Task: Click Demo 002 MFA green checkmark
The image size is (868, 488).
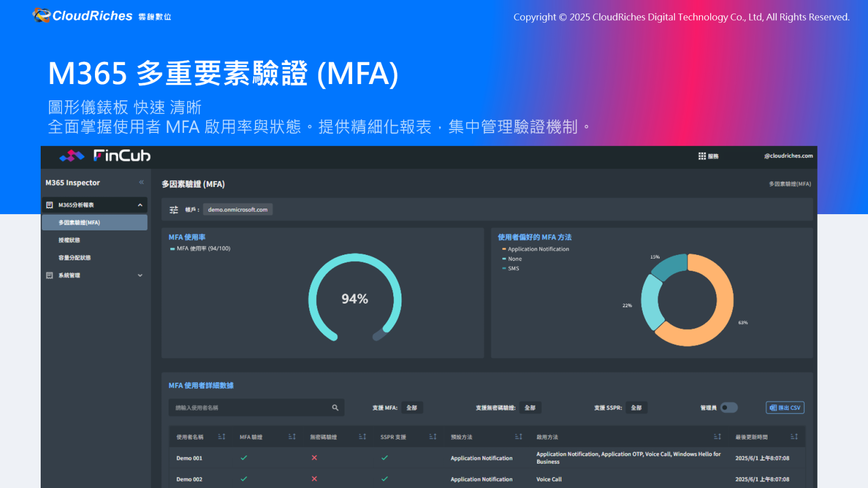Action: tap(244, 479)
